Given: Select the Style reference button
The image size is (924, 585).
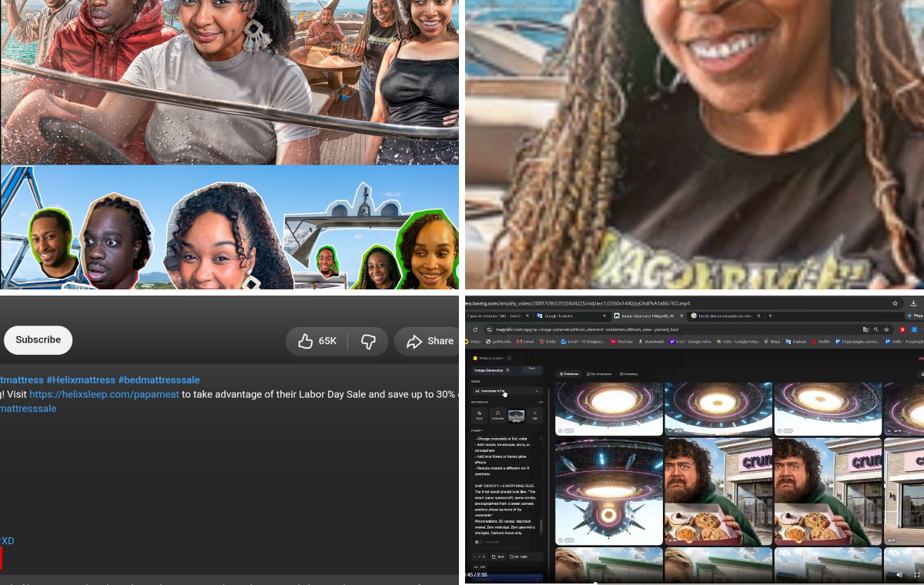Looking at the screenshot, I should pos(479,414).
